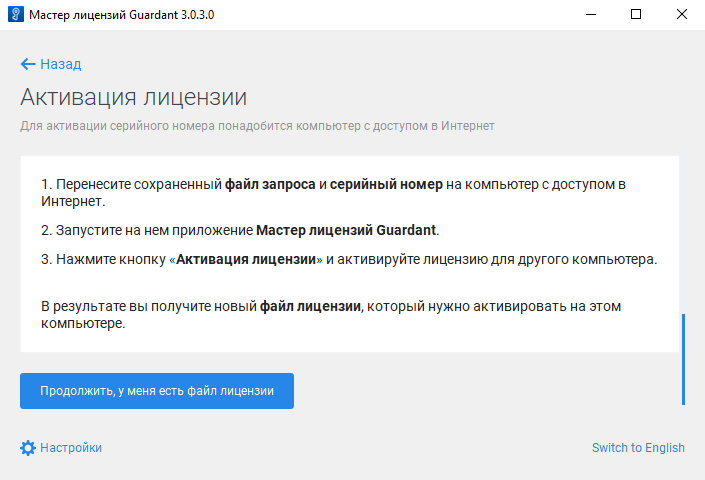Click the blue vertical scrollbar thumb
Viewport: 705px width, 480px height.
[684, 360]
